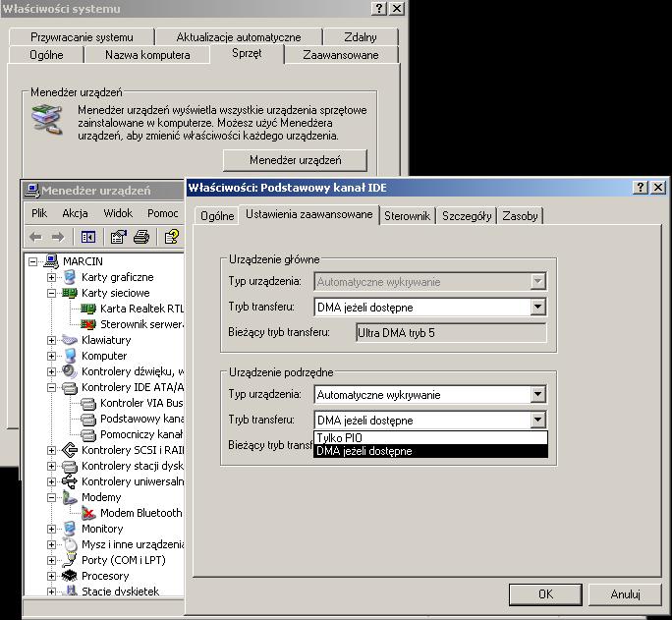Choose DMA jeżeli dostępne highlighted option
The height and width of the screenshot is (620, 672).
click(x=430, y=451)
